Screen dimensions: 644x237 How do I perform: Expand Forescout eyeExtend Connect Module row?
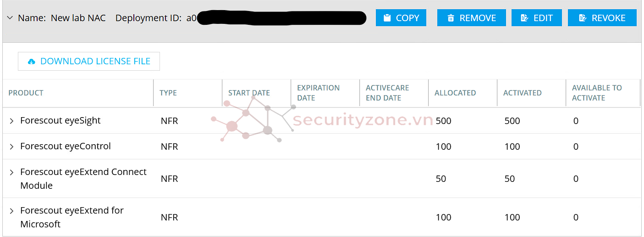coord(12,172)
